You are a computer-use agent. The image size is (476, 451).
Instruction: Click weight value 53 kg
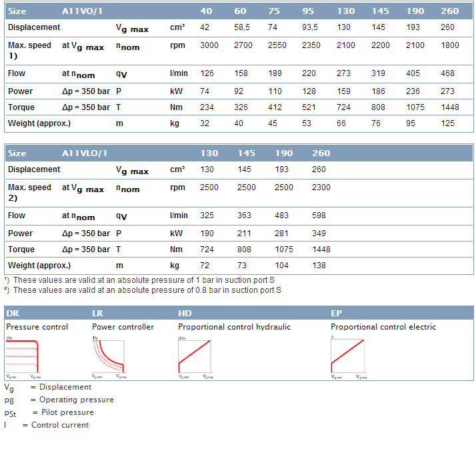pos(307,123)
